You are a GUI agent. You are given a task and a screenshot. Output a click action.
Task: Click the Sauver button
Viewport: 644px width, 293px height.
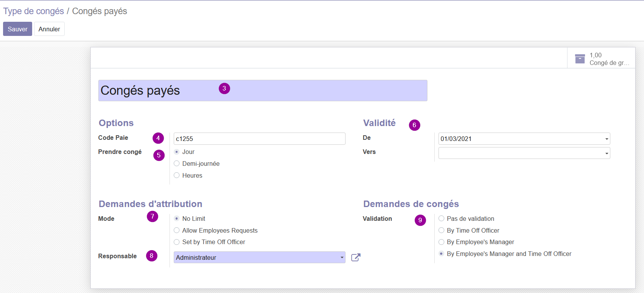pos(18,29)
